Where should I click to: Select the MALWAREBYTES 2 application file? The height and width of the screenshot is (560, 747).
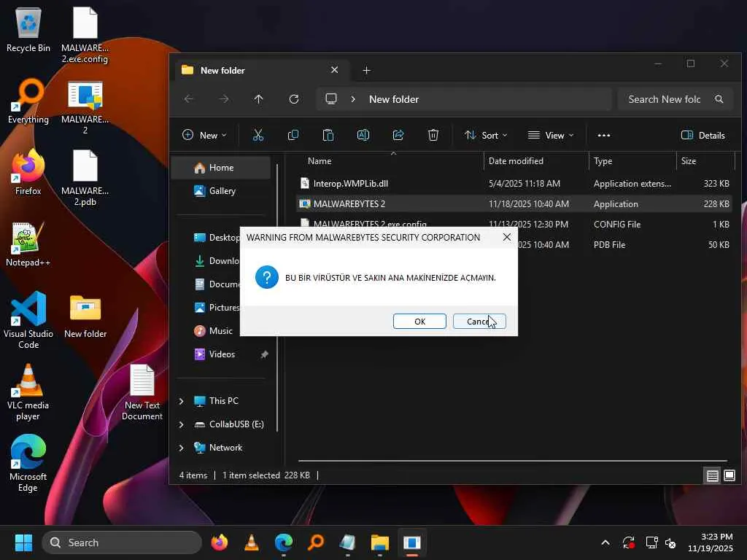(x=514, y=204)
